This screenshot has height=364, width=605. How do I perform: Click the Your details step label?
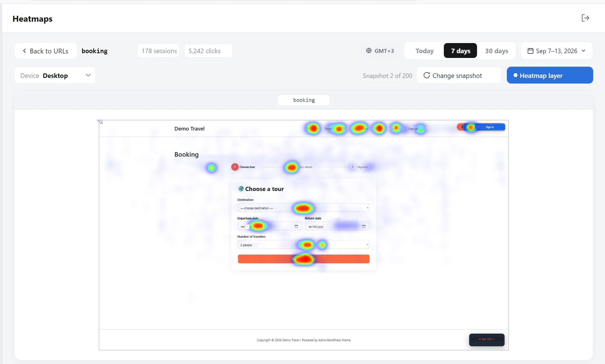(305, 167)
